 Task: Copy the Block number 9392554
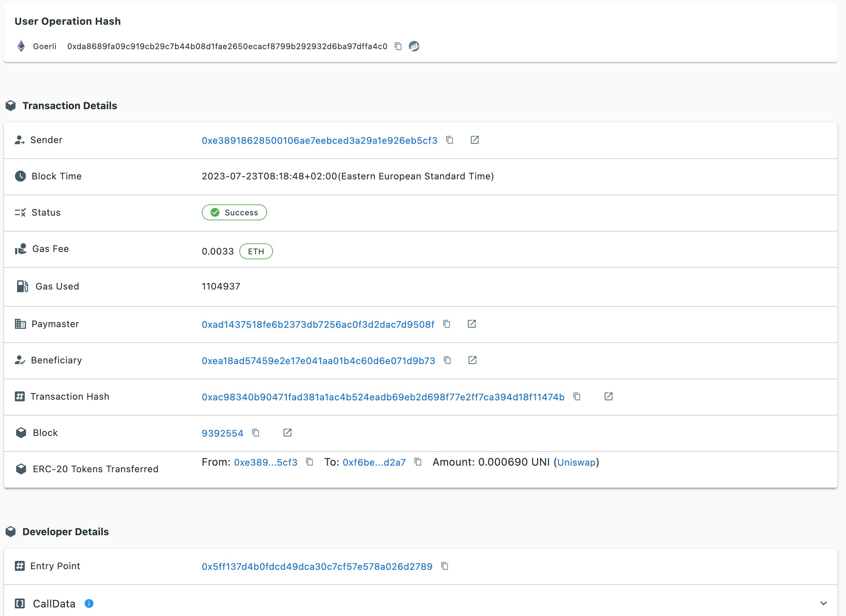coord(256,432)
